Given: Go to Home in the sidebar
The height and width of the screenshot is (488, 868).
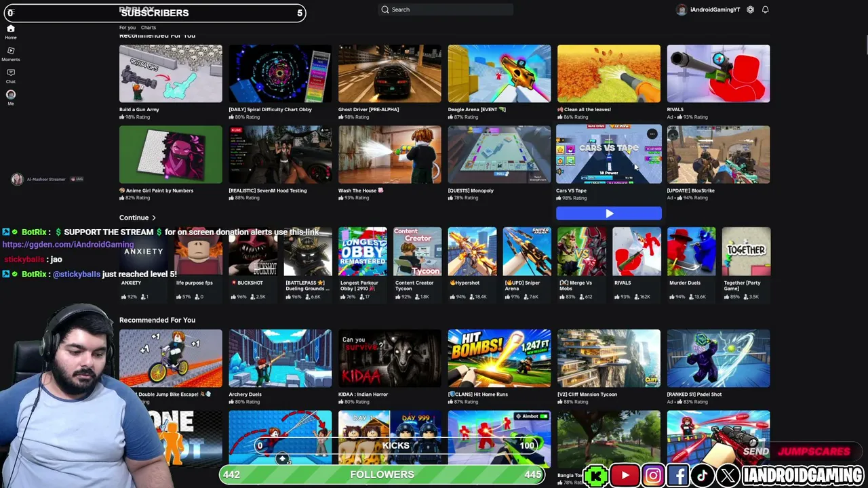Looking at the screenshot, I should pyautogui.click(x=11, y=32).
